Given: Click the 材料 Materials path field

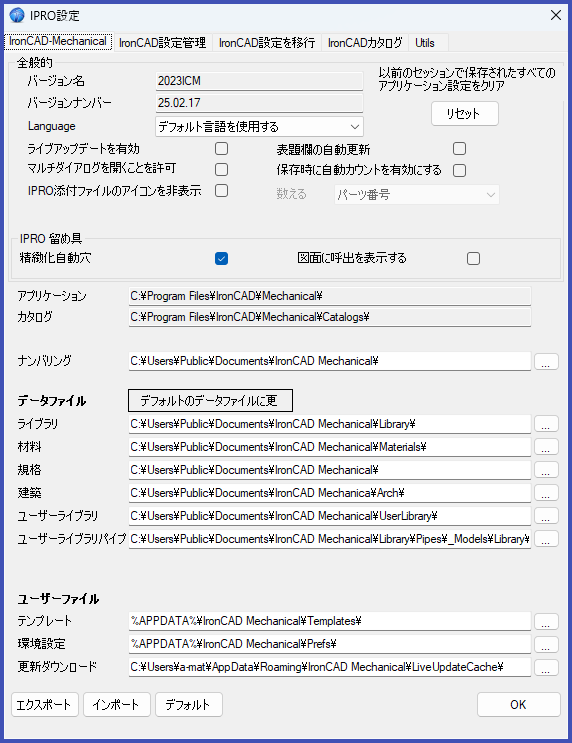Looking at the screenshot, I should (x=330, y=447).
